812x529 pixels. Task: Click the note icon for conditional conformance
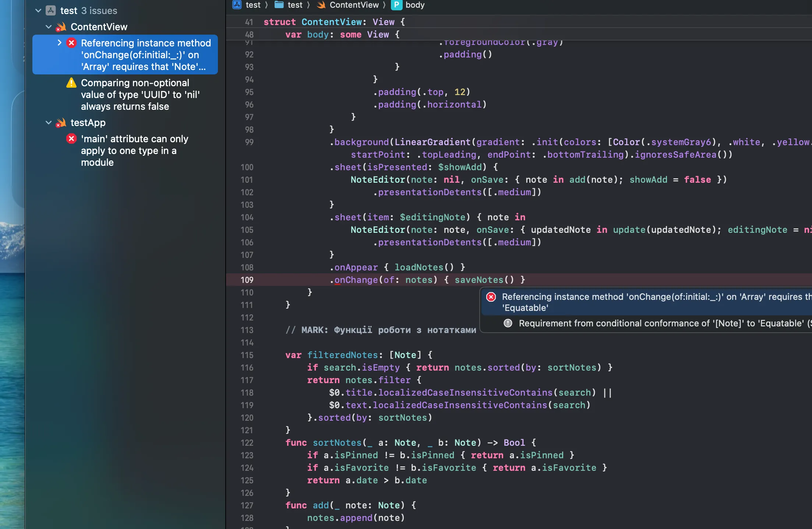point(508,323)
